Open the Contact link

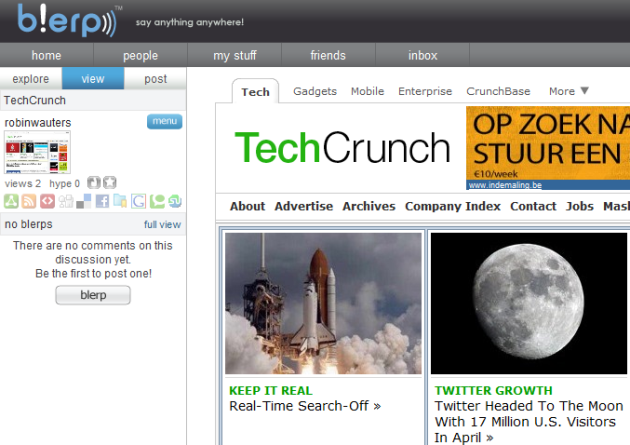533,206
